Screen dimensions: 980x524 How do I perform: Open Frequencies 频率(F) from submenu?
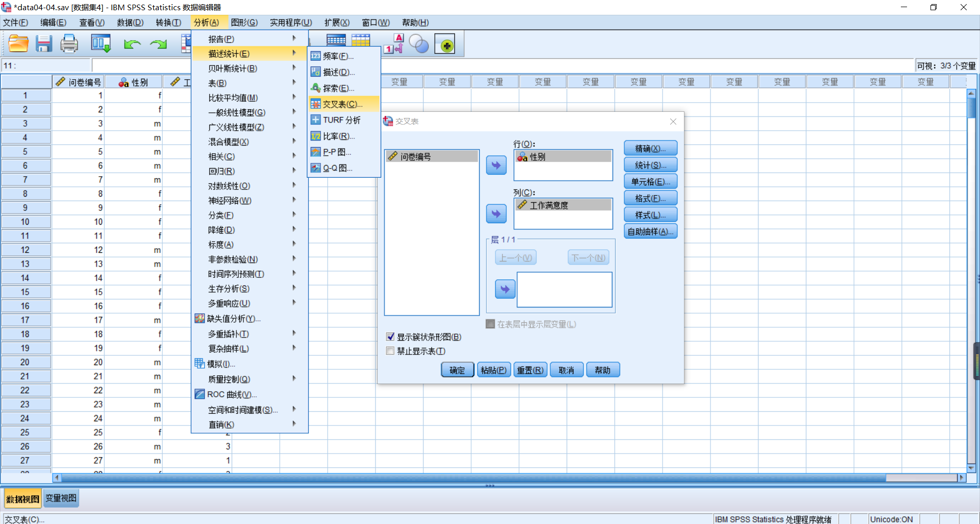(x=344, y=56)
